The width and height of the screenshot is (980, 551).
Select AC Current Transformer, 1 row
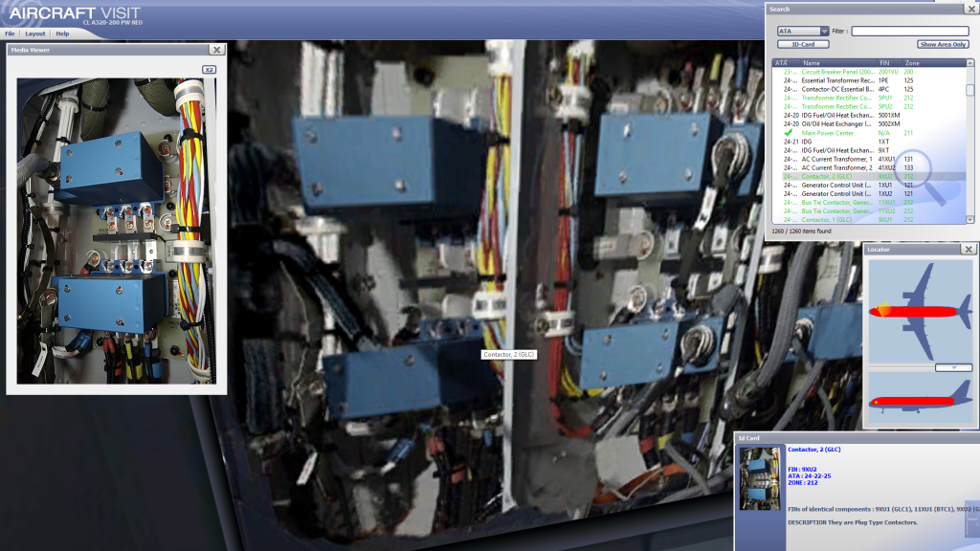coord(869,160)
